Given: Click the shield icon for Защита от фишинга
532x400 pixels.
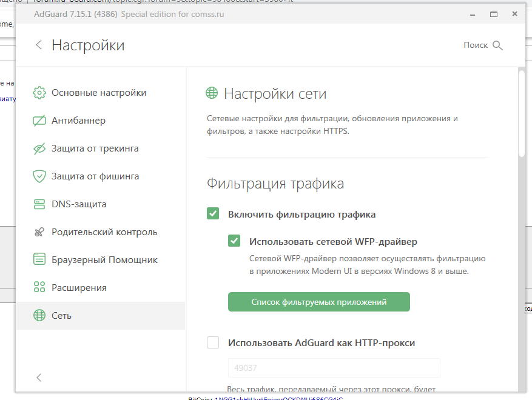Looking at the screenshot, I should coord(39,176).
